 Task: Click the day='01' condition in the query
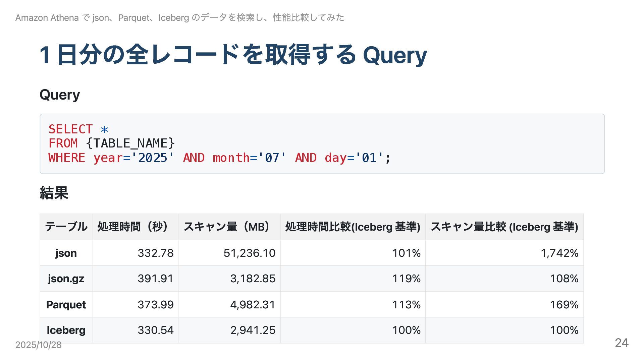point(354,158)
